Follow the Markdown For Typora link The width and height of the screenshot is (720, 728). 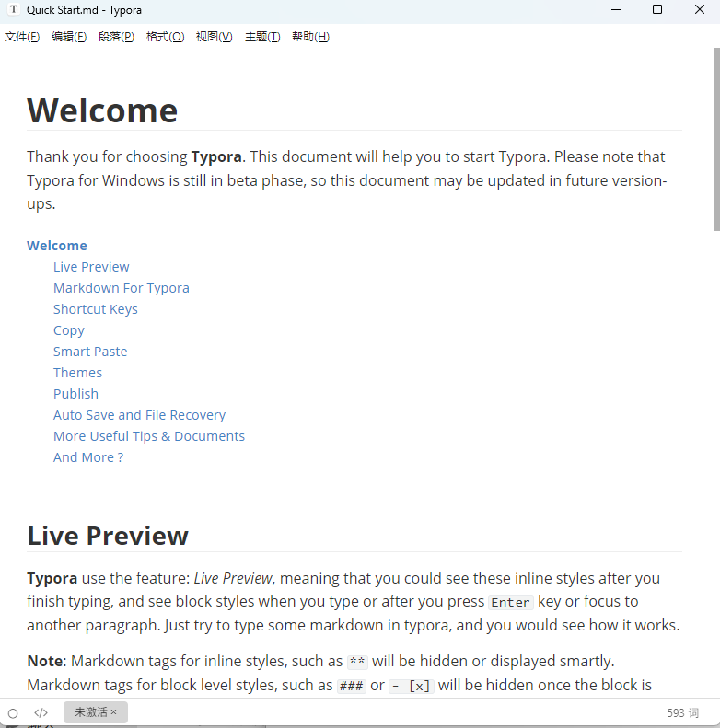coord(122,288)
